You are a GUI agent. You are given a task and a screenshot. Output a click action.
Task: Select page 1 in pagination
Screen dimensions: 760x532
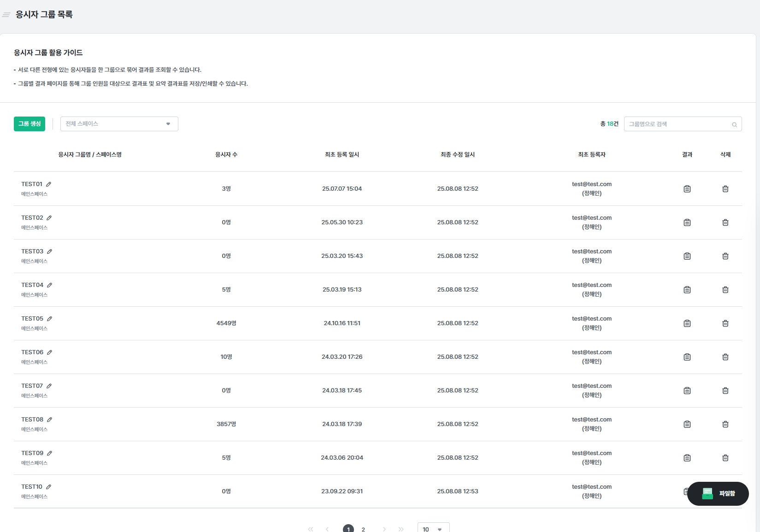click(348, 529)
